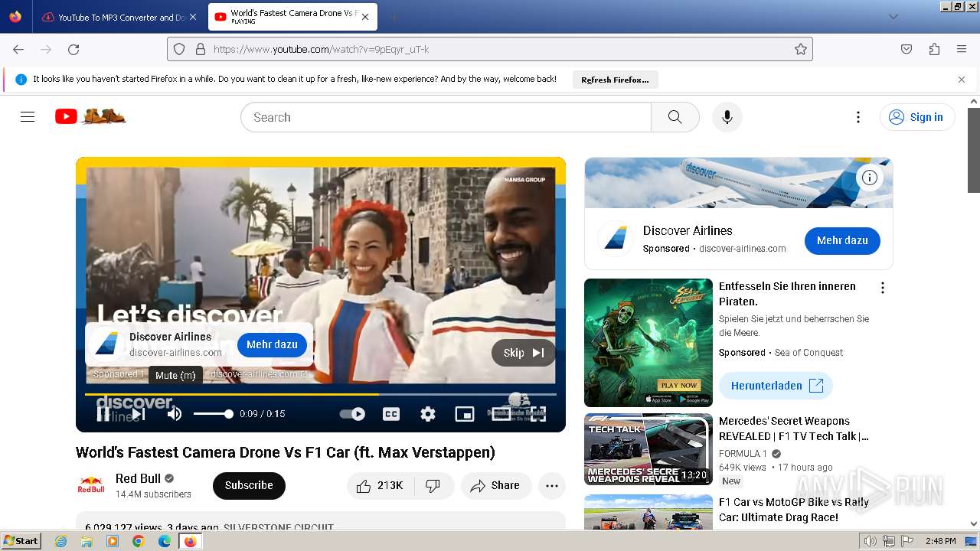
Task: Click the ad progress bar
Action: [x=321, y=394]
